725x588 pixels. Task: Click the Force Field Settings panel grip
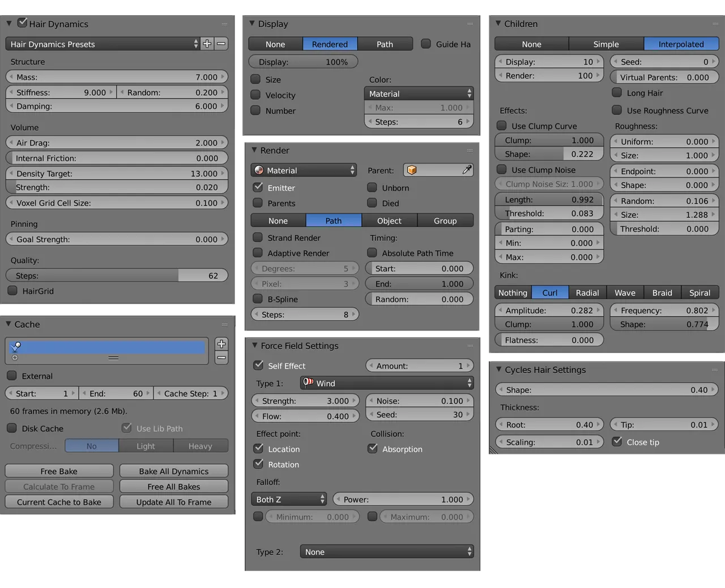pos(470,346)
